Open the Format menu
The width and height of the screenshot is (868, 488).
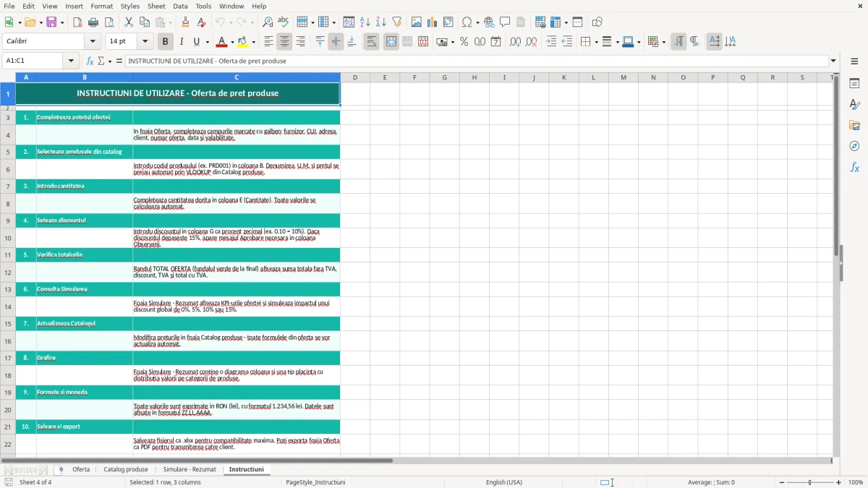pyautogui.click(x=102, y=6)
